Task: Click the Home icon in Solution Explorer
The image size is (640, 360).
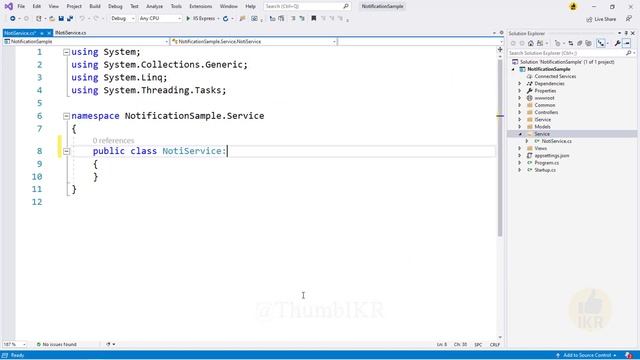Action: tap(531, 43)
